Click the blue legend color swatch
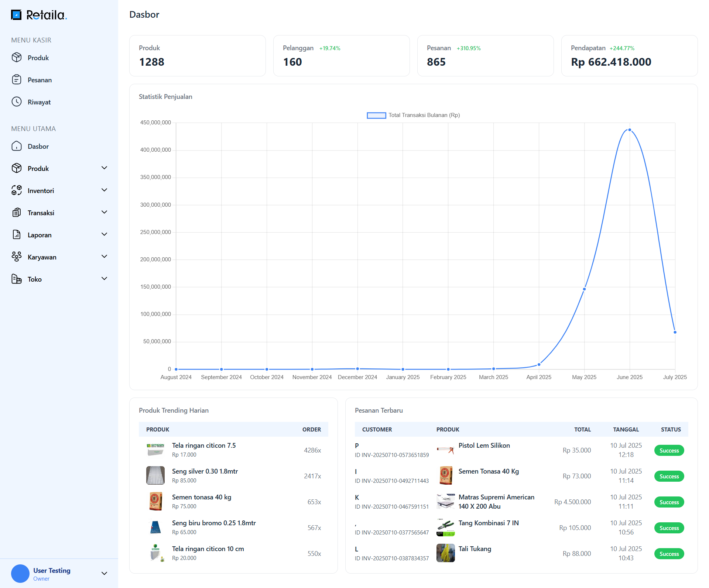The height and width of the screenshot is (588, 709). [376, 115]
